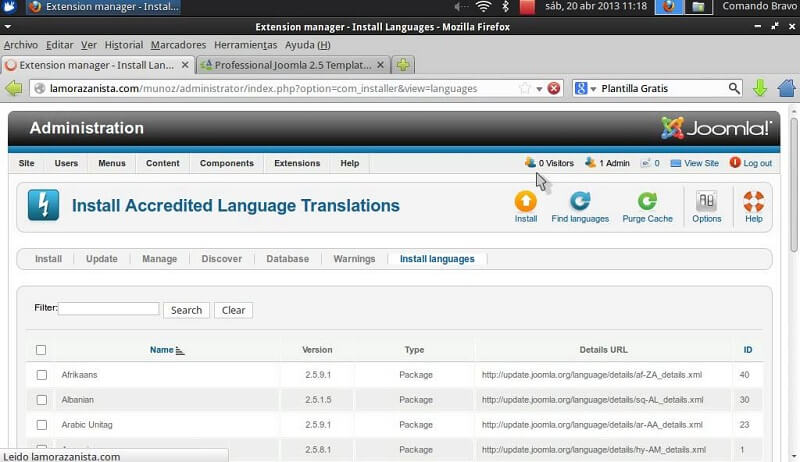Screen dimensions: 800x462
Task: Stop page loading with red X
Action: [554, 88]
